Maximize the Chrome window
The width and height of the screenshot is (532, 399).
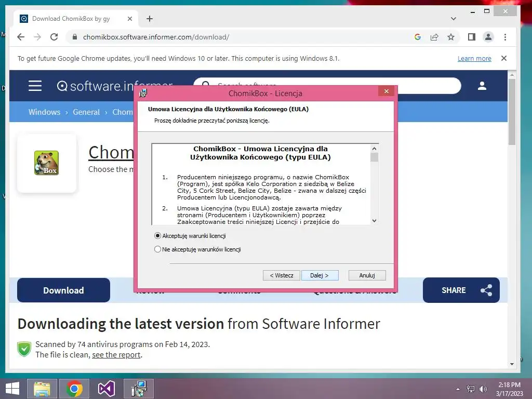487,11
